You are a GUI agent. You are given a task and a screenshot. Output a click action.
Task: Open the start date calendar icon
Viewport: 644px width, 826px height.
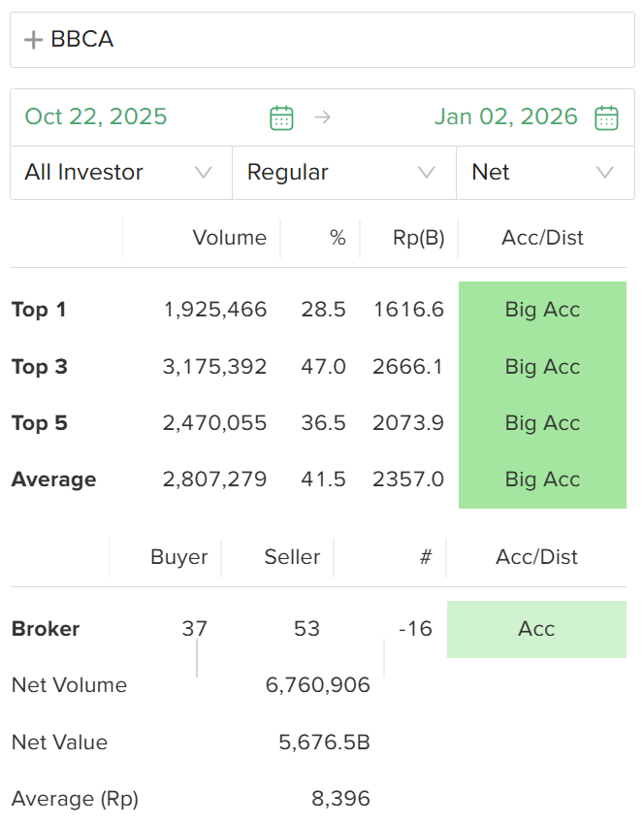point(281,117)
